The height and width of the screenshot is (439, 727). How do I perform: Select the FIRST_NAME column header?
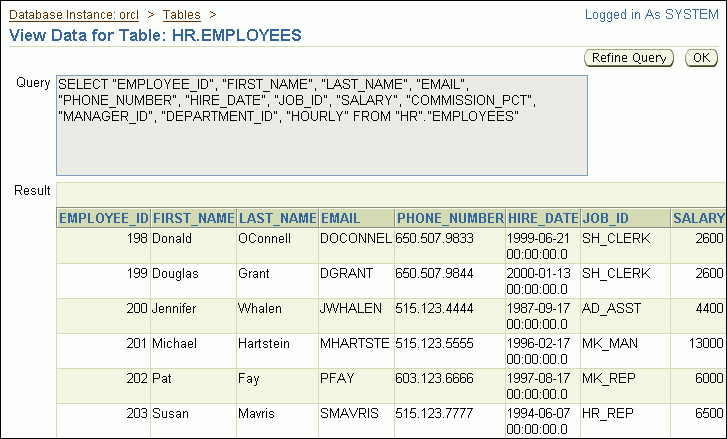[194, 218]
